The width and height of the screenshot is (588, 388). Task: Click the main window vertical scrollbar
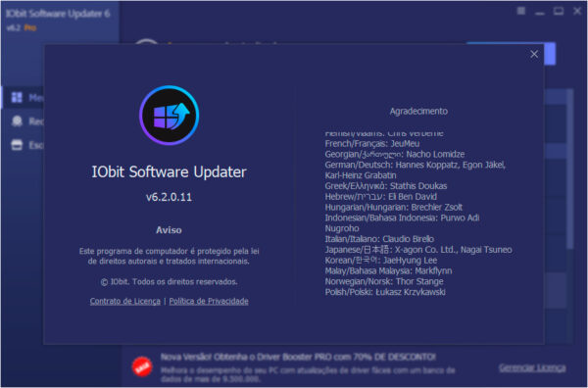coord(570,169)
